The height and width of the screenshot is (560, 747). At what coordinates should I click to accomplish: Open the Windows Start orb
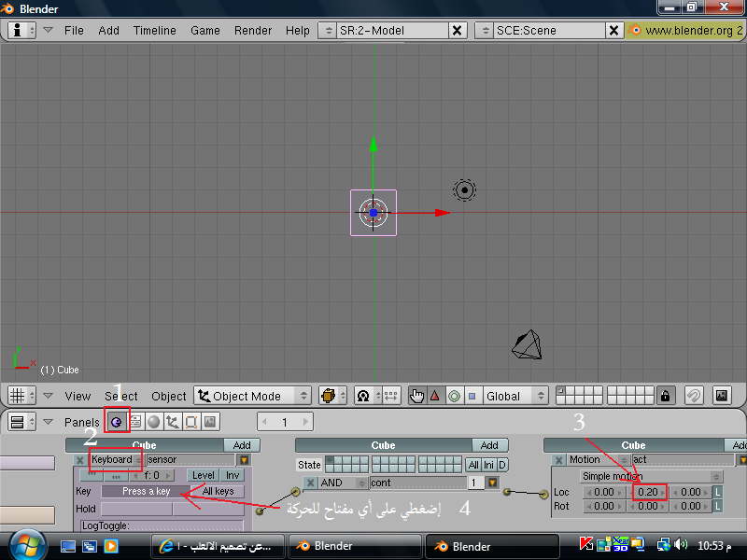coord(27,546)
